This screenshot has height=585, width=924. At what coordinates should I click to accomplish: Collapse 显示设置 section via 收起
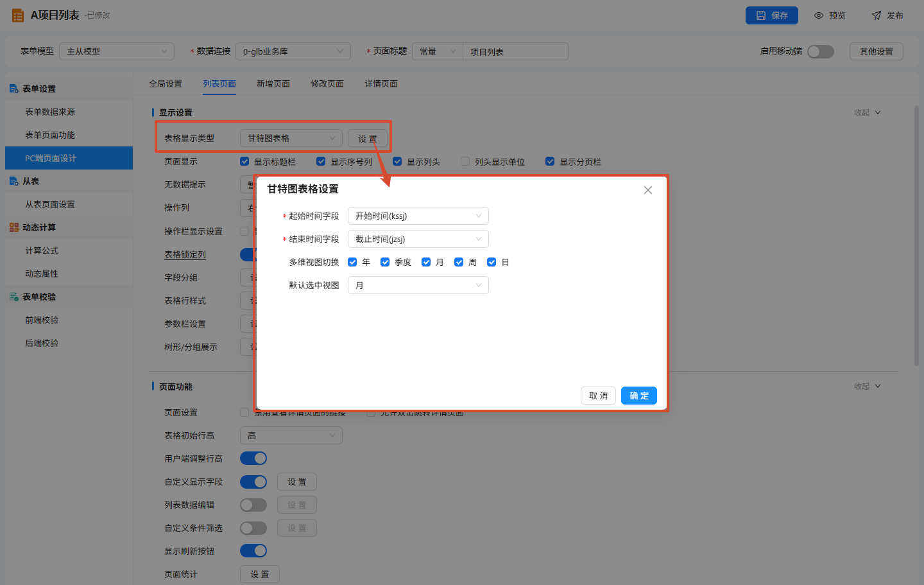(867, 112)
